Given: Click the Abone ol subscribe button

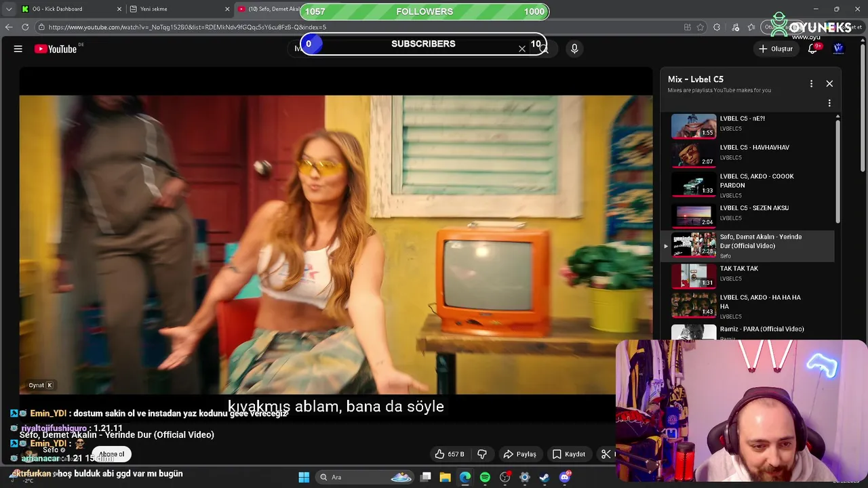Looking at the screenshot, I should [x=112, y=454].
